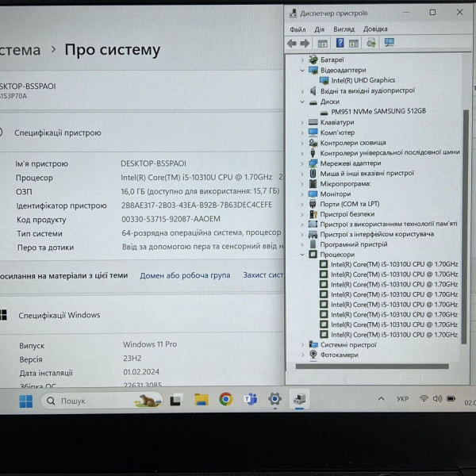Open the Довідка menu
Image resolution: width=476 pixels, height=476 pixels.
click(x=375, y=29)
